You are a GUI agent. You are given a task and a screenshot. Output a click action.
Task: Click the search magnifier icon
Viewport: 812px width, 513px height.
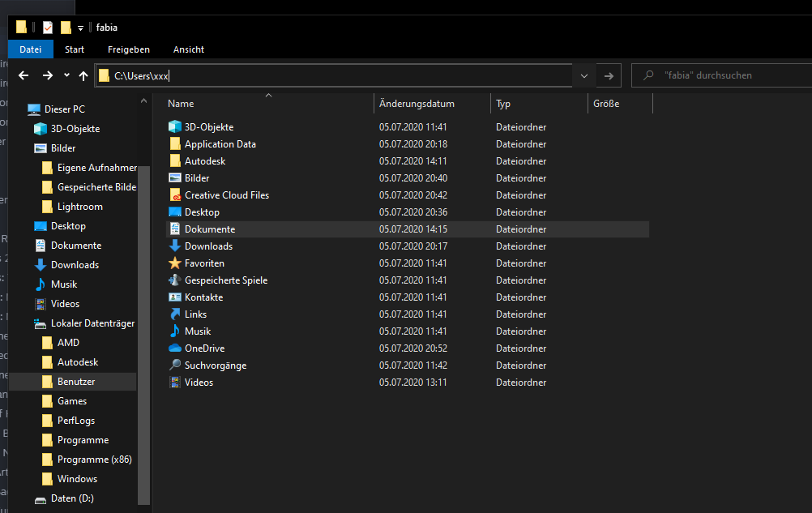pyautogui.click(x=648, y=75)
